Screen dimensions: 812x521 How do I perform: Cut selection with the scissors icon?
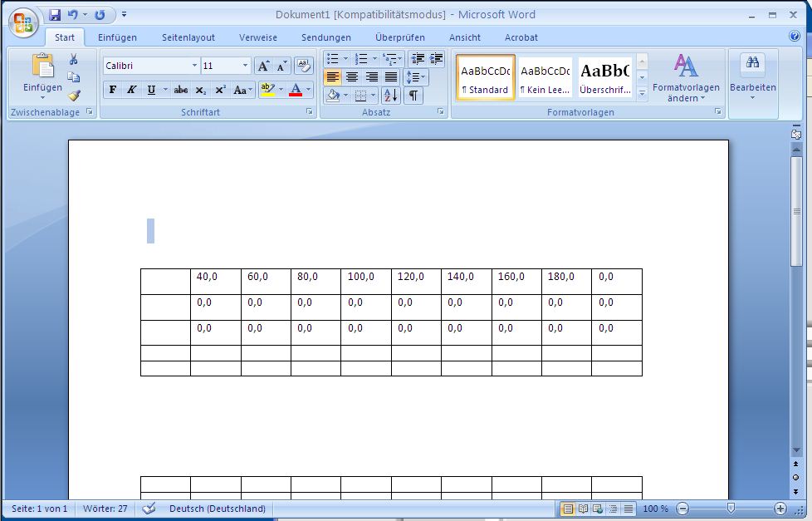pos(74,60)
